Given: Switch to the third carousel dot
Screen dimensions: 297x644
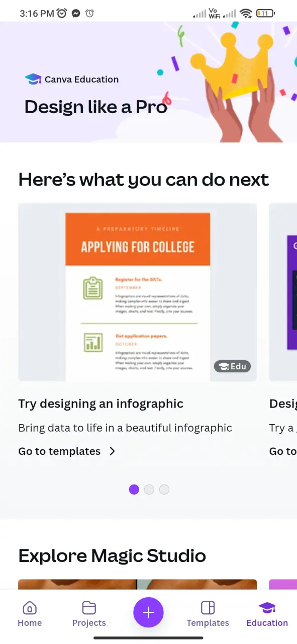Looking at the screenshot, I should pyautogui.click(x=164, y=489).
